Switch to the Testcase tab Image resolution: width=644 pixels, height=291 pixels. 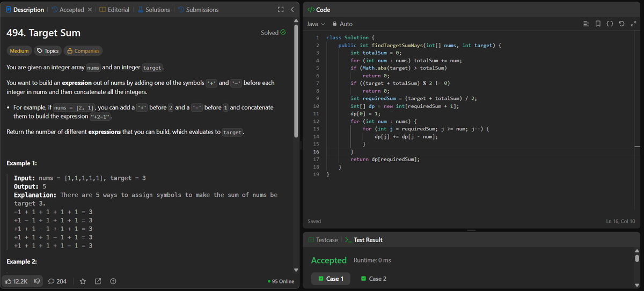point(323,239)
